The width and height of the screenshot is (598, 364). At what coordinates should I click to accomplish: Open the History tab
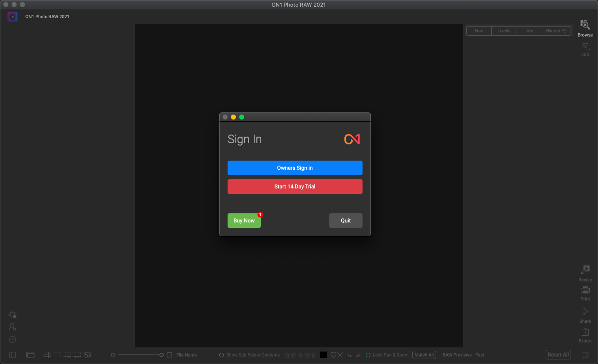pyautogui.click(x=555, y=31)
